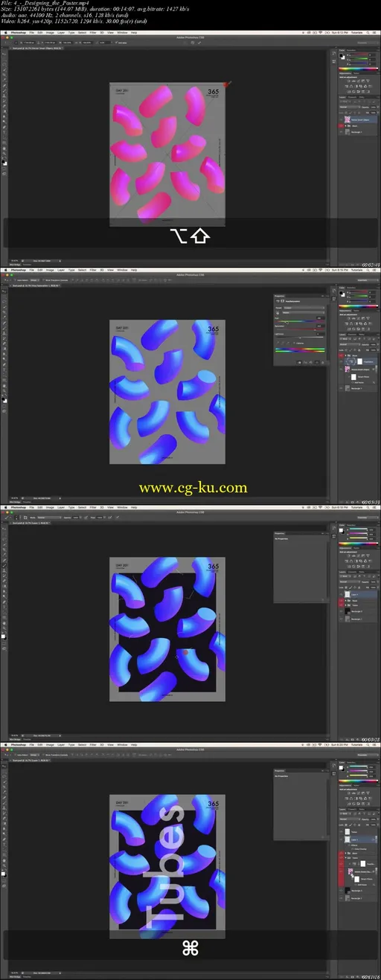Open the Filter menu in the pink-tubes frame
The width and height of the screenshot is (381, 980).
tap(93, 33)
